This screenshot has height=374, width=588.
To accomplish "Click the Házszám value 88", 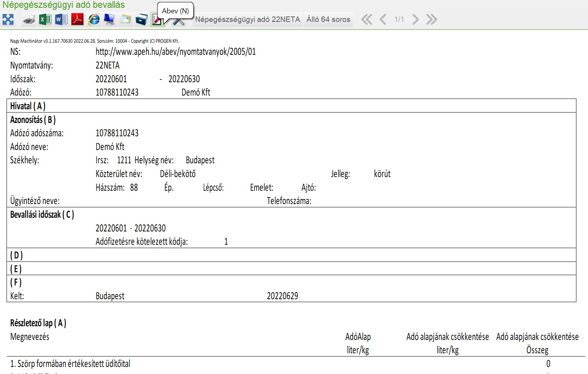I will click(x=134, y=188).
